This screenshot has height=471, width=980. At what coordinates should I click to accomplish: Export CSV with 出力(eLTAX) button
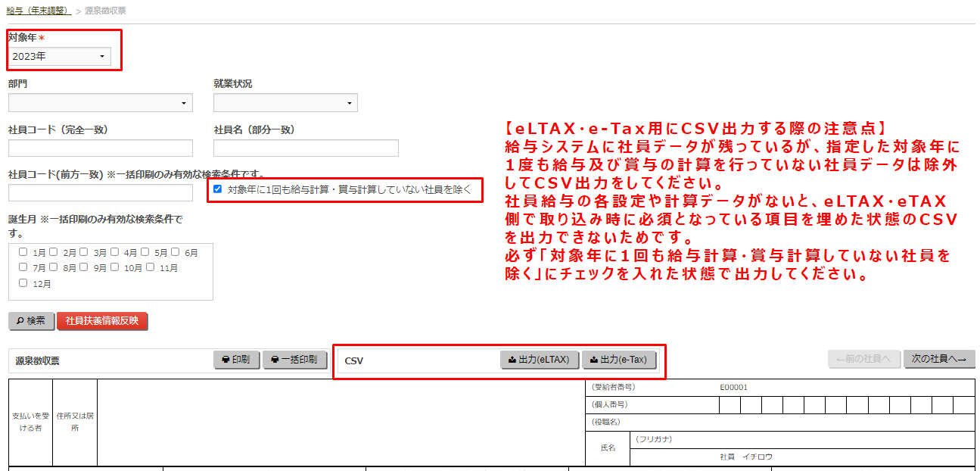pyautogui.click(x=540, y=360)
